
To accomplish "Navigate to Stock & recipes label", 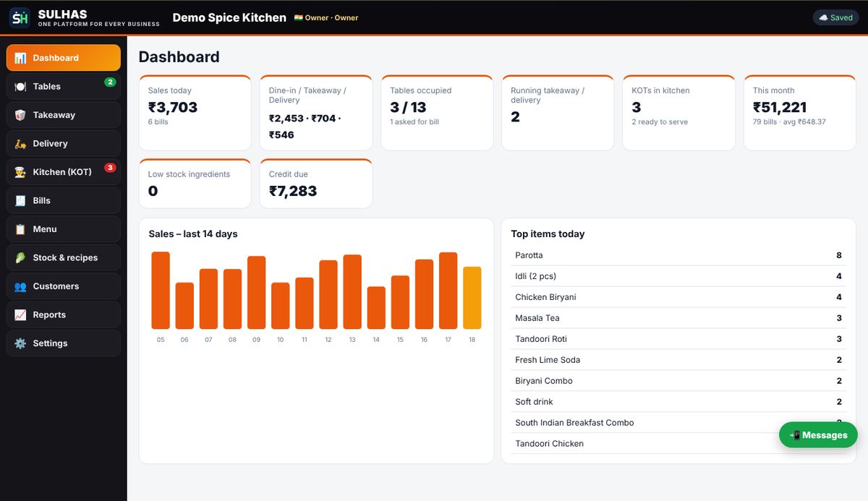I will click(65, 258).
